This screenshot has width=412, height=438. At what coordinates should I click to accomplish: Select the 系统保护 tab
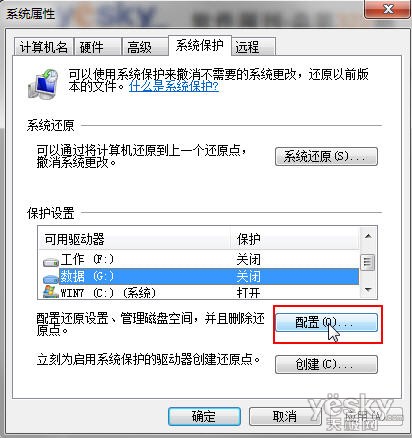200,45
